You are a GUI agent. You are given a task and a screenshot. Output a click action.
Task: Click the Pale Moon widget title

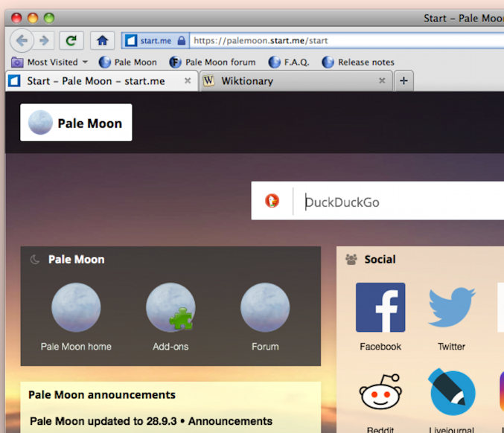[76, 260]
